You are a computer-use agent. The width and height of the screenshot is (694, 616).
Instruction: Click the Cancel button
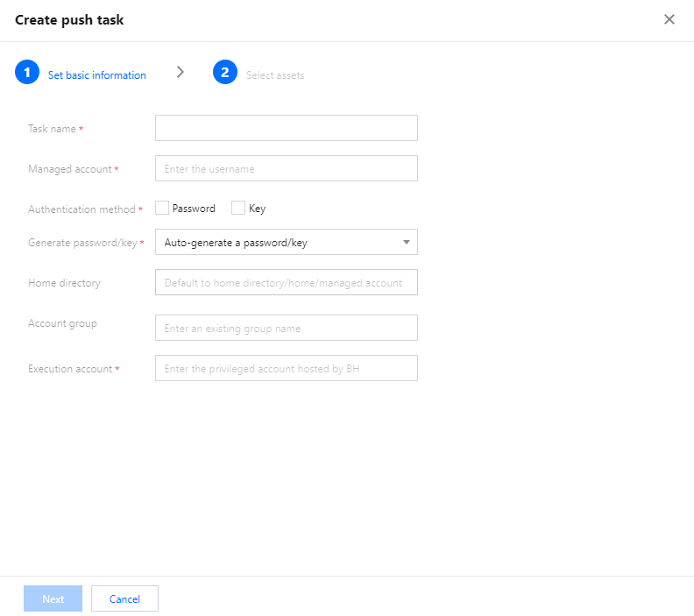coord(124,598)
